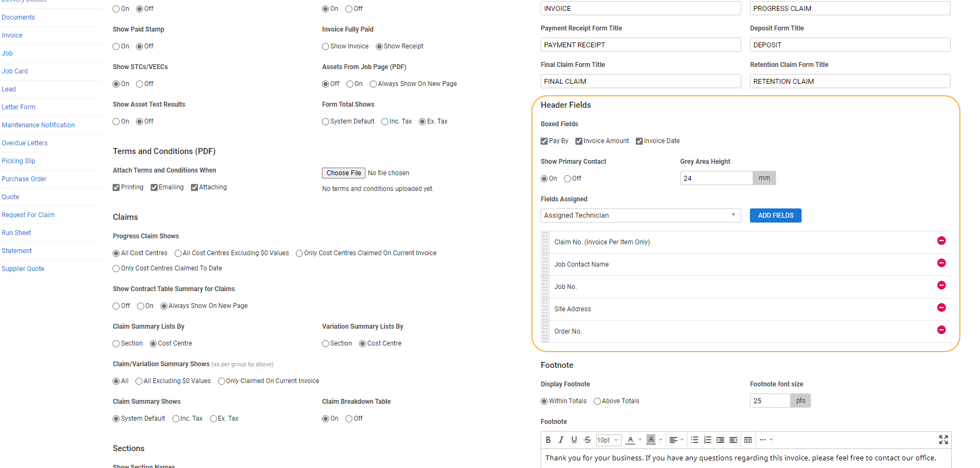Uncheck the Invoice Amount boxed field
The image size is (980, 468).
pyautogui.click(x=579, y=141)
